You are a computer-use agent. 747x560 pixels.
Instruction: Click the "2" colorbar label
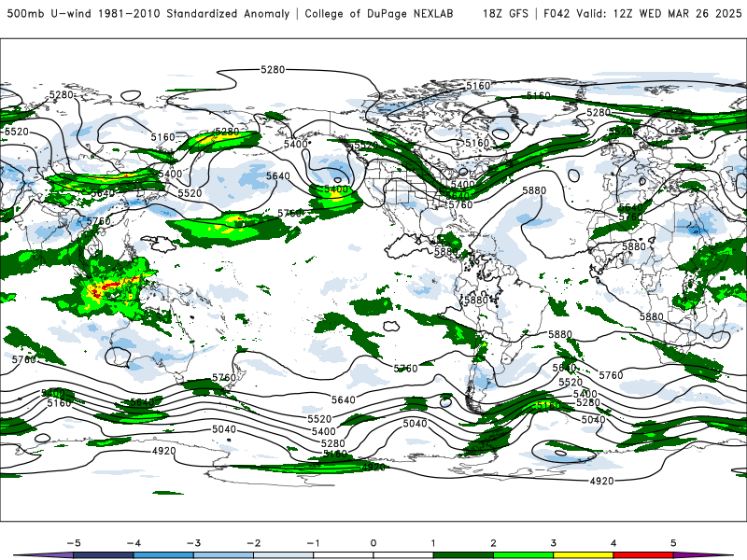point(494,543)
